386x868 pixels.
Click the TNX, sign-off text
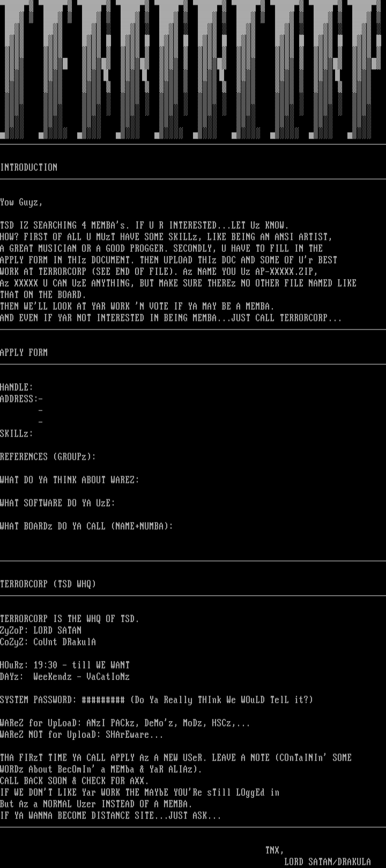(x=274, y=850)
